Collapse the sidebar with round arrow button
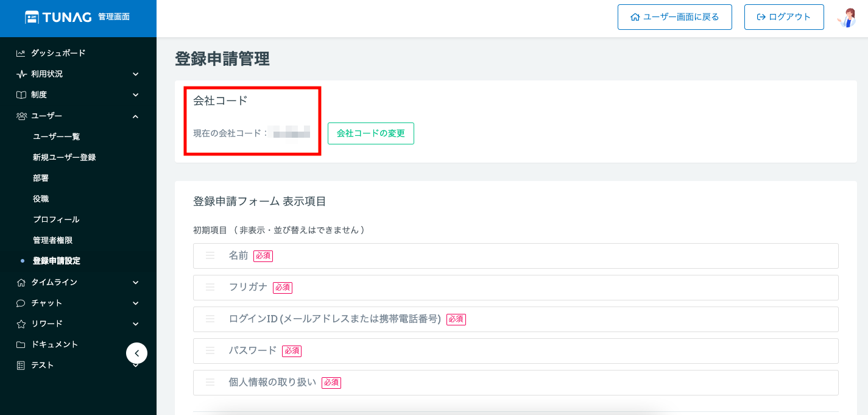 [x=136, y=353]
